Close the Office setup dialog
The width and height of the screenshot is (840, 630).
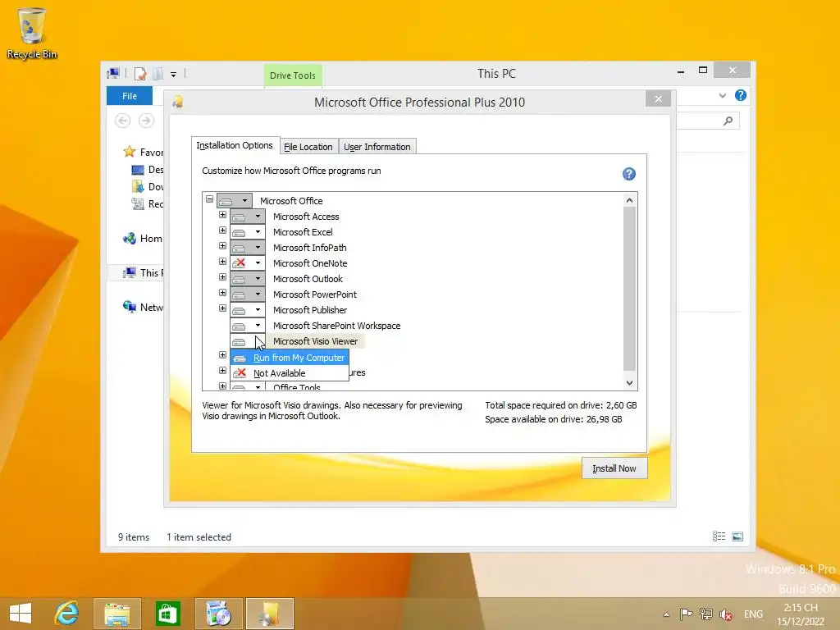[x=659, y=98]
